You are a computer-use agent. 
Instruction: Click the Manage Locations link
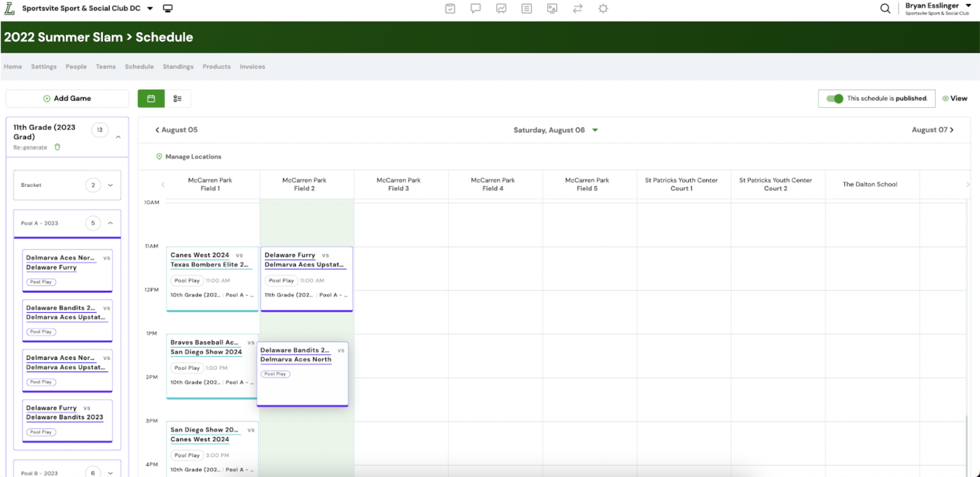(193, 156)
